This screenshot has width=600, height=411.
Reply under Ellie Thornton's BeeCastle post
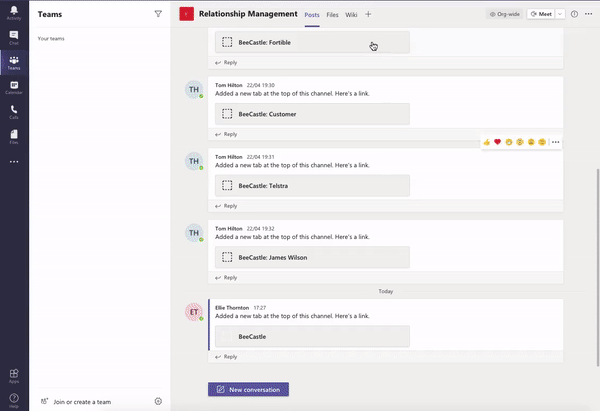pos(226,357)
